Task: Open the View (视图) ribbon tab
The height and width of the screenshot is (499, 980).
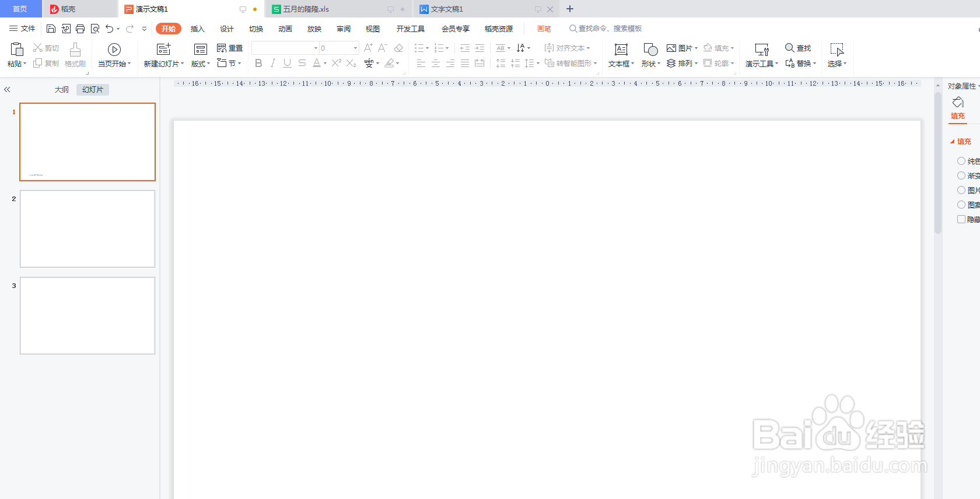Action: 373,29
